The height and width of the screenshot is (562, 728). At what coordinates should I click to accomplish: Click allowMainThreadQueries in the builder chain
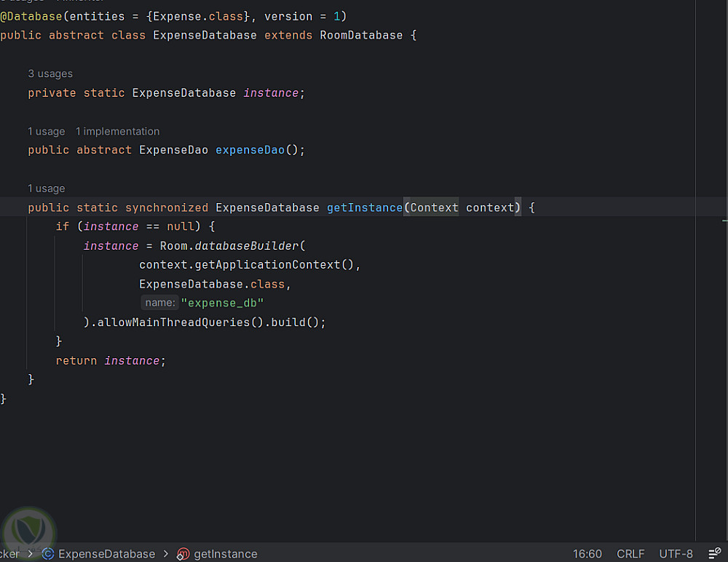(x=174, y=322)
